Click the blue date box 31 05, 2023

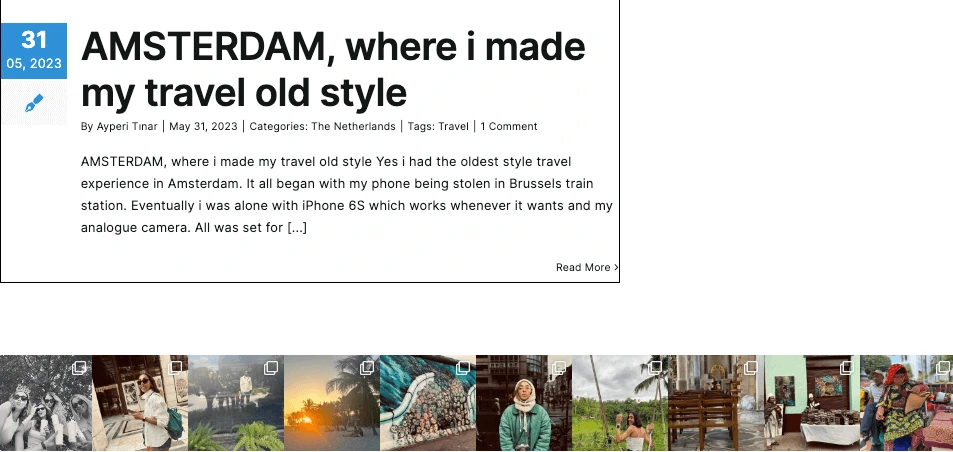(x=33, y=51)
